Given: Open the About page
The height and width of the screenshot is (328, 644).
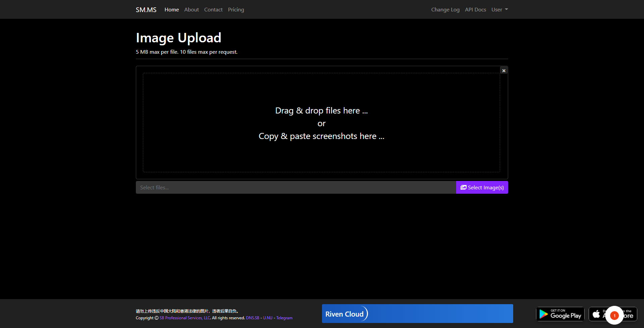Looking at the screenshot, I should (x=191, y=10).
